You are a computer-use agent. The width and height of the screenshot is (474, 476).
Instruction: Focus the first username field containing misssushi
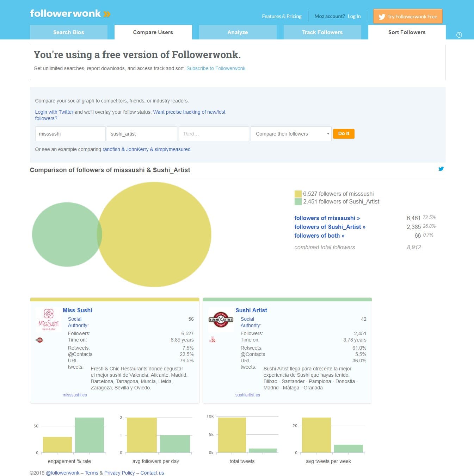pyautogui.click(x=70, y=134)
